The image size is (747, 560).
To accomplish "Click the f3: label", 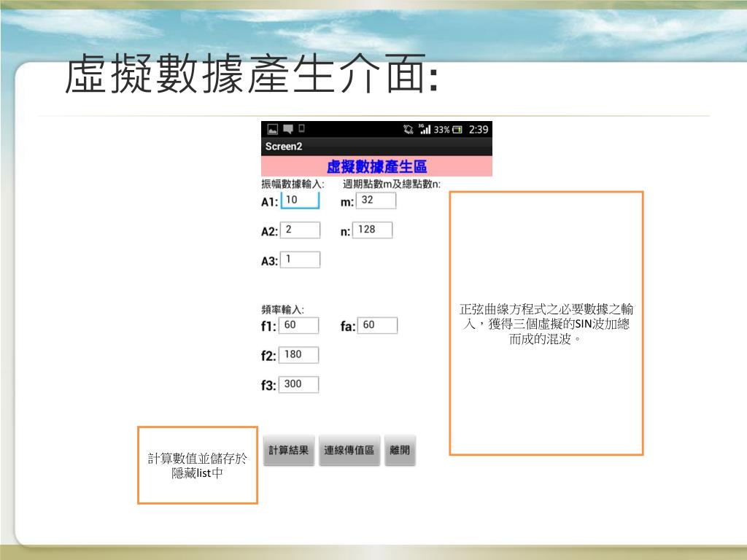I will coord(268,386).
